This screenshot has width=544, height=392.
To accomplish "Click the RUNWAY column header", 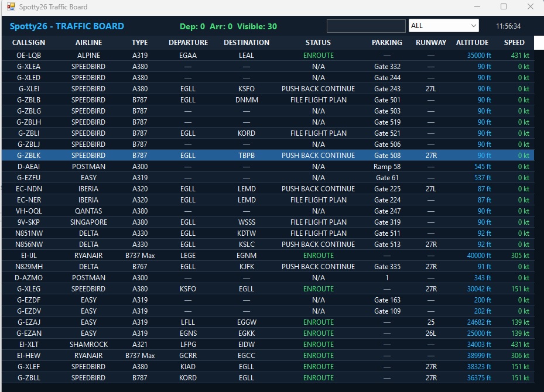I will (x=431, y=43).
